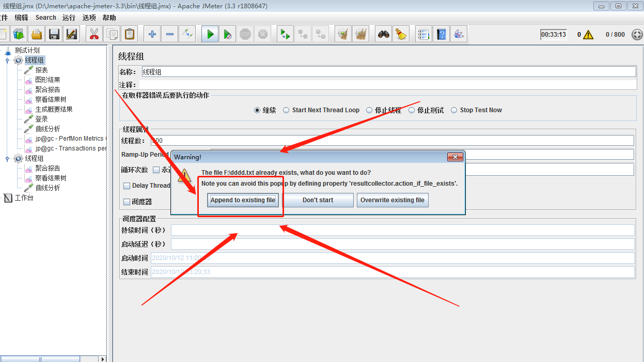The height and width of the screenshot is (362, 644).
Task: Select 报表 in the tree
Action: (x=42, y=70)
